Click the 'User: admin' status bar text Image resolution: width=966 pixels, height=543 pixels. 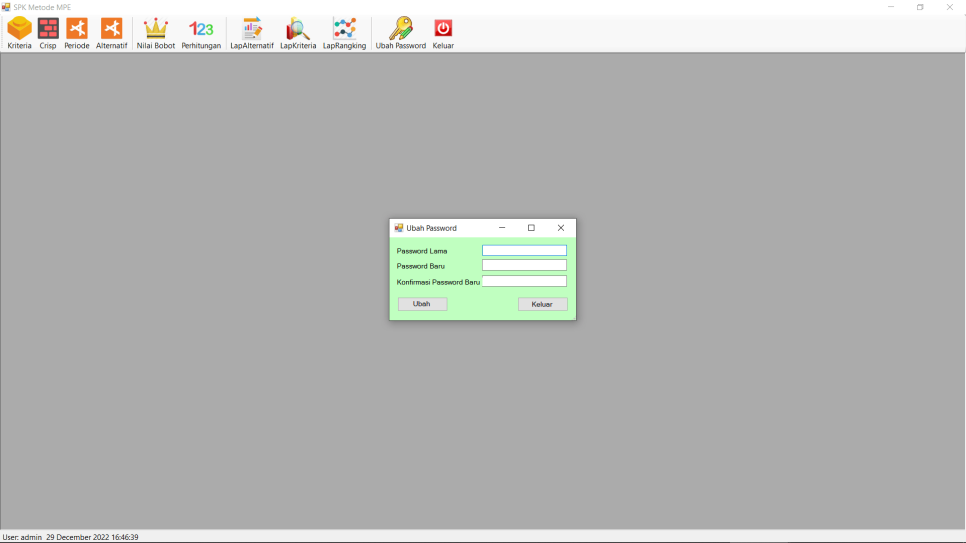22,537
